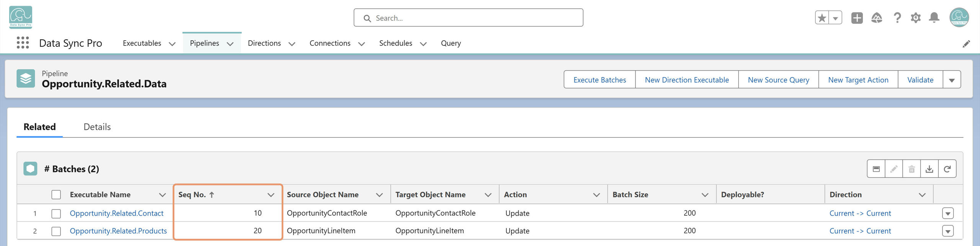Open the Opportunity.Related.Products link
The image size is (980, 246).
point(118,231)
